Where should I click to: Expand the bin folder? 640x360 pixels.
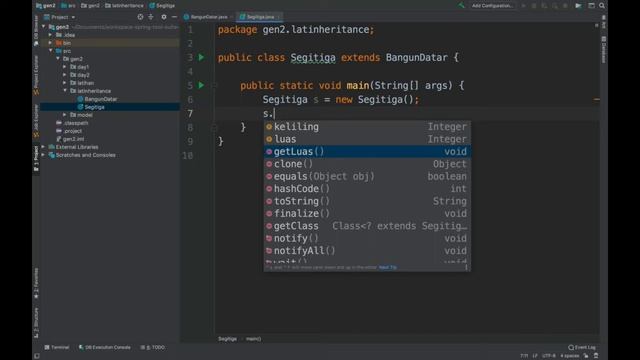pos(51,43)
